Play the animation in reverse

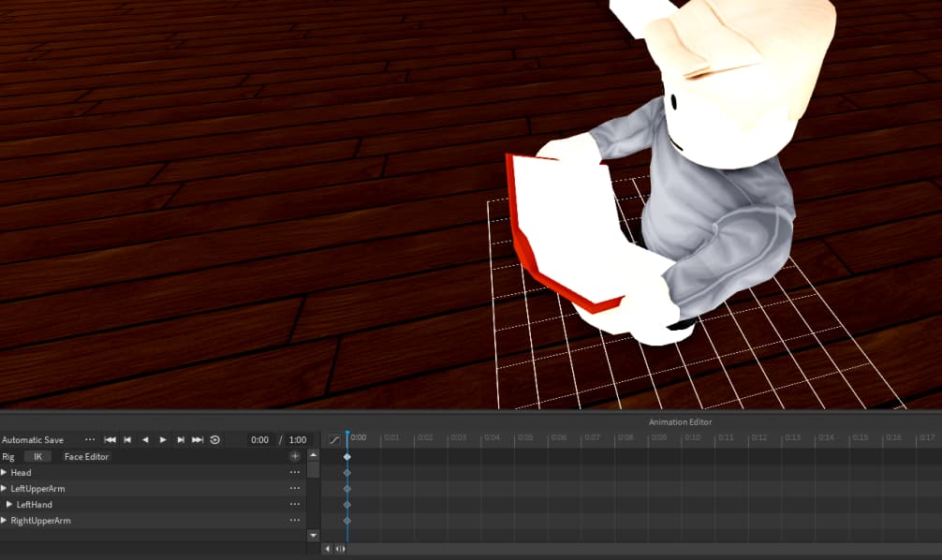pyautogui.click(x=146, y=439)
